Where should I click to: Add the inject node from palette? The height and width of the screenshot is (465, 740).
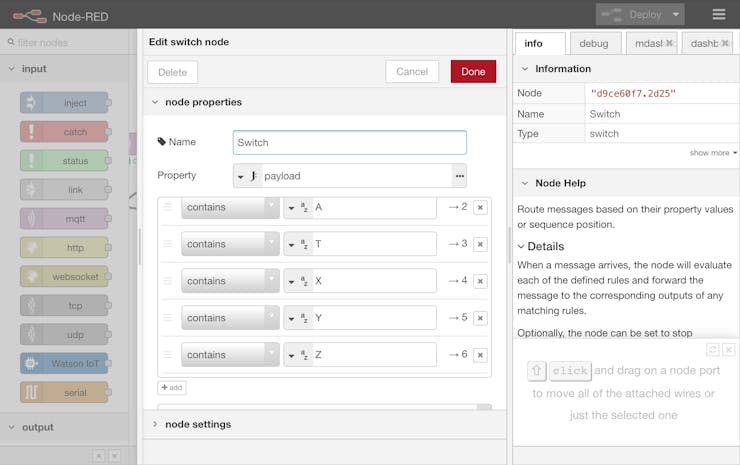[64, 103]
